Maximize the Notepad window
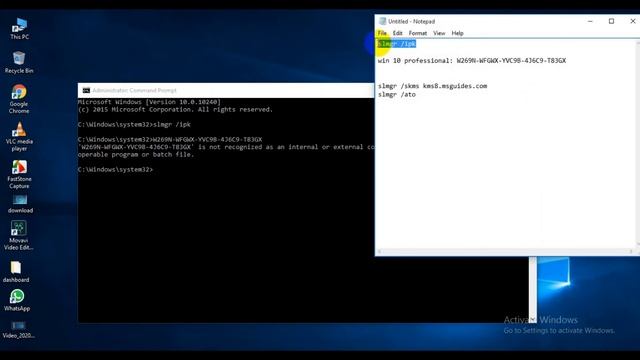 coord(611,21)
